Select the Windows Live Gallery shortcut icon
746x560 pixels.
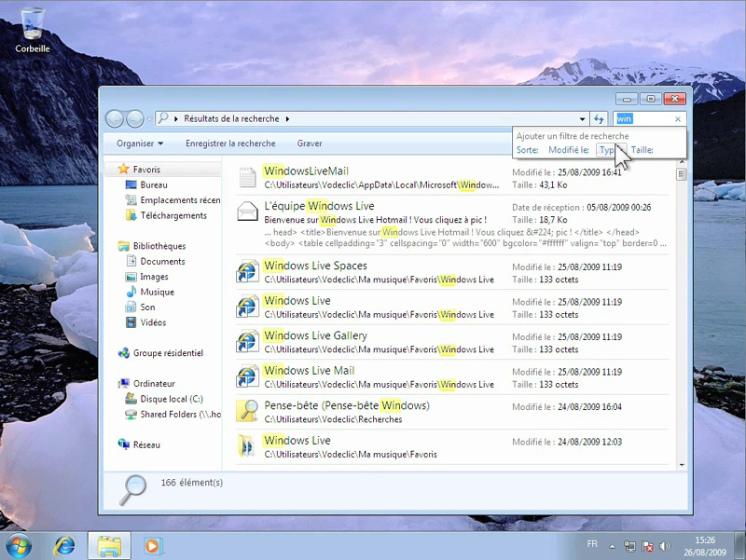pos(247,342)
